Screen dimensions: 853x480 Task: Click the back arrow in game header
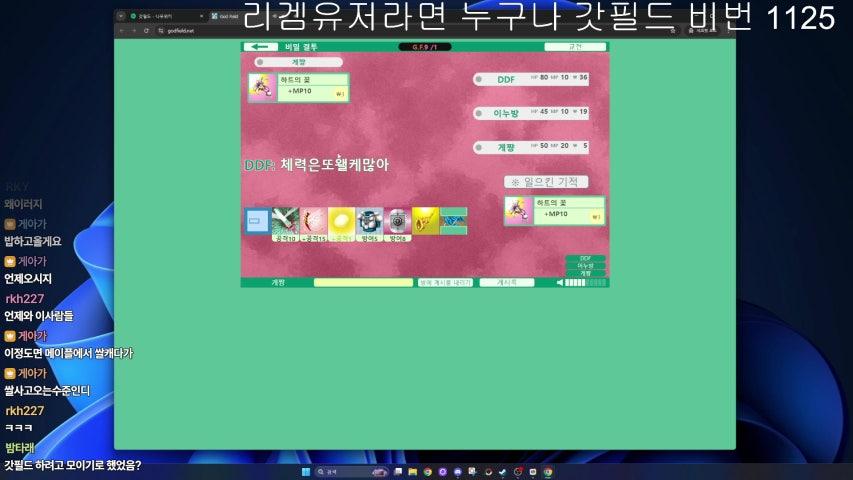(260, 47)
